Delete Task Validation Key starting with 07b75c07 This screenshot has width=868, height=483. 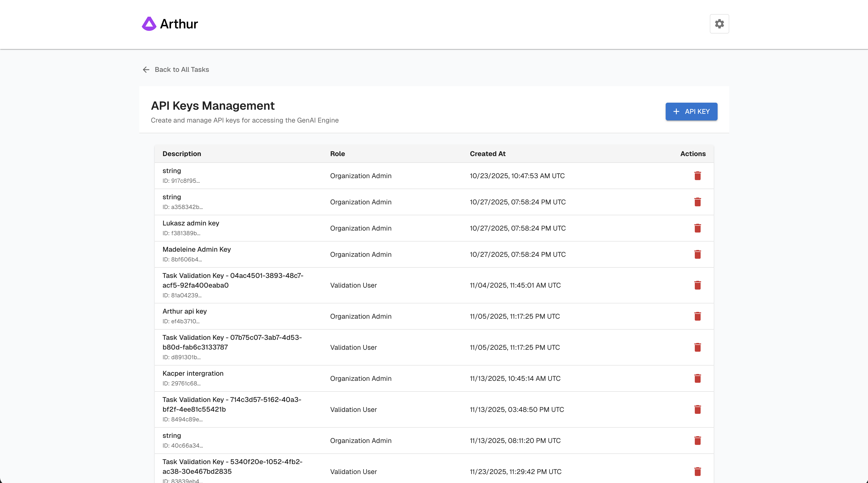(698, 347)
